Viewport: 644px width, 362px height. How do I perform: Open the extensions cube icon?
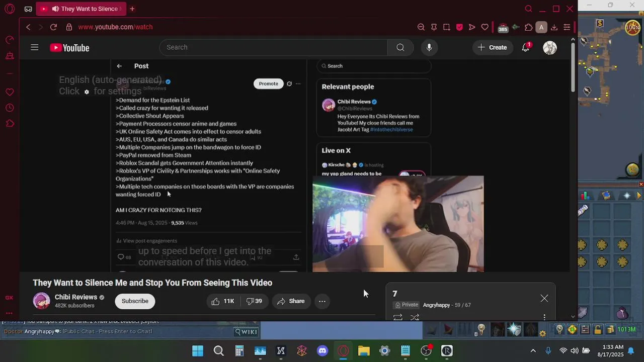pyautogui.click(x=528, y=27)
